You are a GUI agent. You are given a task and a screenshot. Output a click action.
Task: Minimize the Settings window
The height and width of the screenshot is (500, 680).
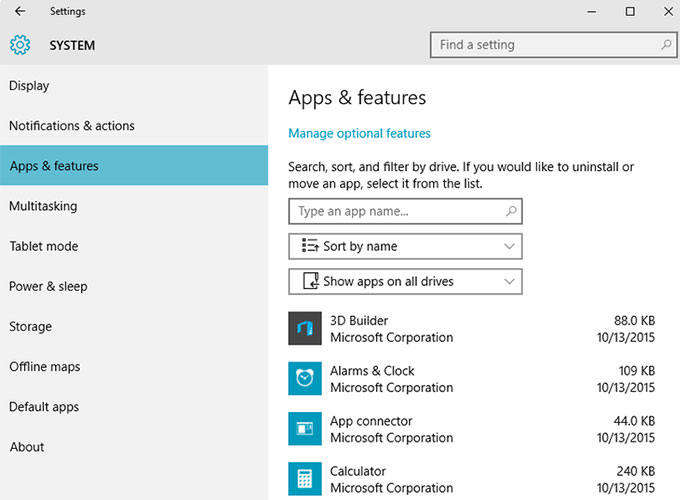(x=592, y=12)
